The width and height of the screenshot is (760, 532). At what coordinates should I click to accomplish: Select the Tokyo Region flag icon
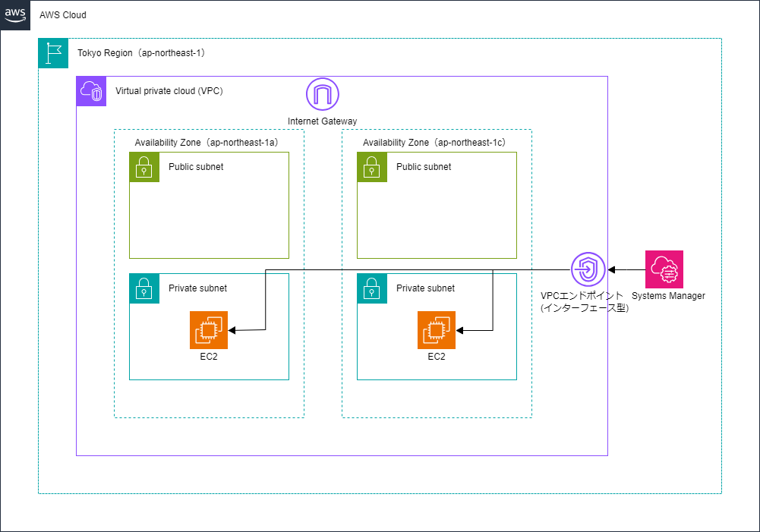tap(53, 53)
